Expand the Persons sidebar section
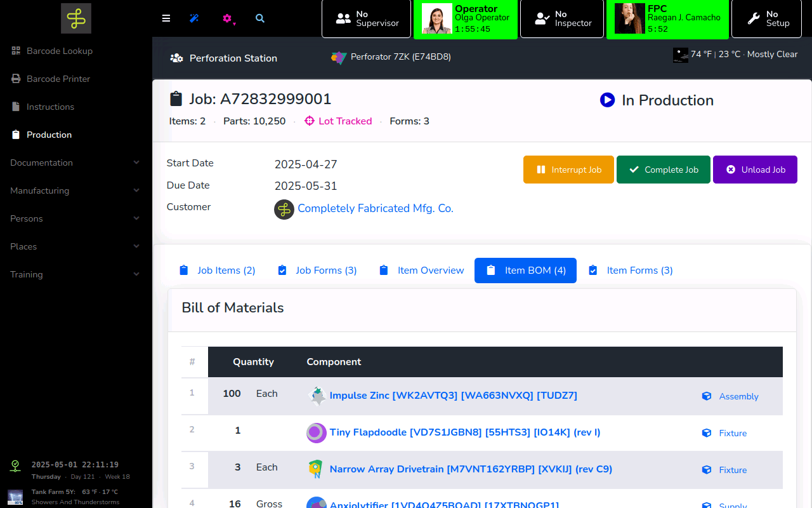The width and height of the screenshot is (812, 508). pos(75,218)
